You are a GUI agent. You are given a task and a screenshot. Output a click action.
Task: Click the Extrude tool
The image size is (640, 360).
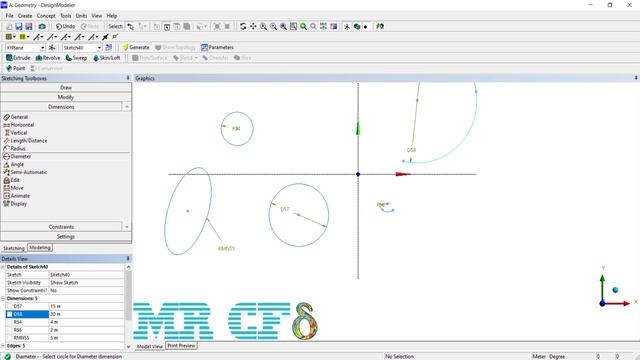click(18, 58)
